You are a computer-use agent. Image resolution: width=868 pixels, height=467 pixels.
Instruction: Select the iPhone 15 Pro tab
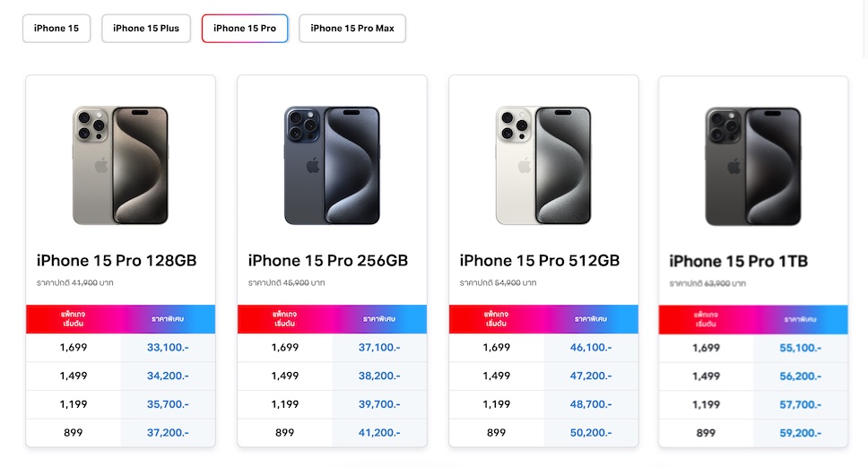(245, 29)
